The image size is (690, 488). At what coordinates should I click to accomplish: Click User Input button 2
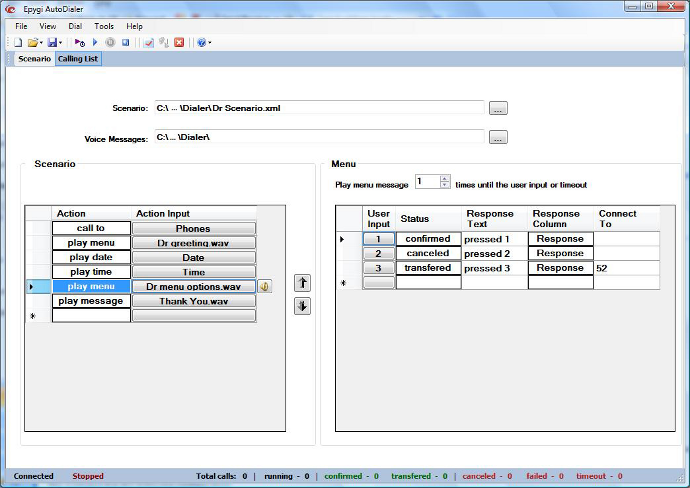[x=378, y=253]
